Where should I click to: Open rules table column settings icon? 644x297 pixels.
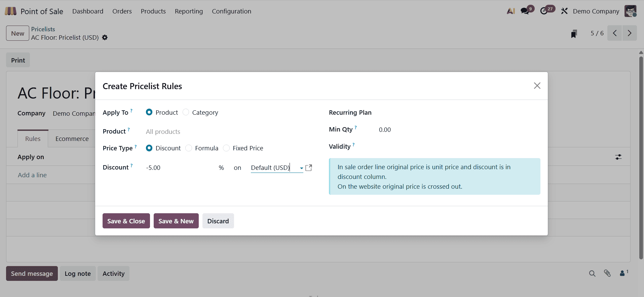point(618,157)
